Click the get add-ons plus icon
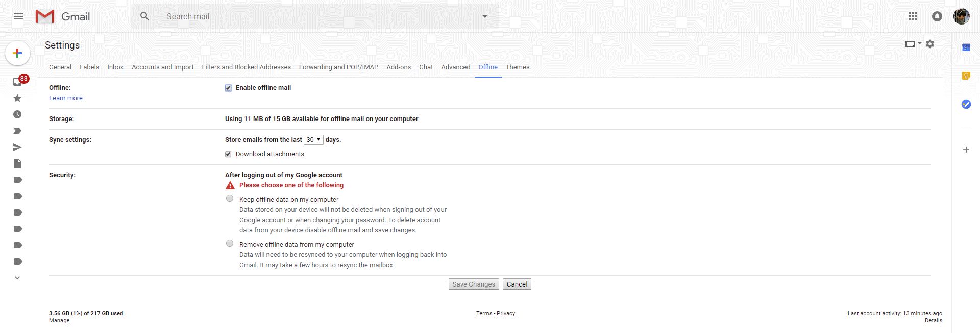Viewport: 980px width, 333px height. 966,150
